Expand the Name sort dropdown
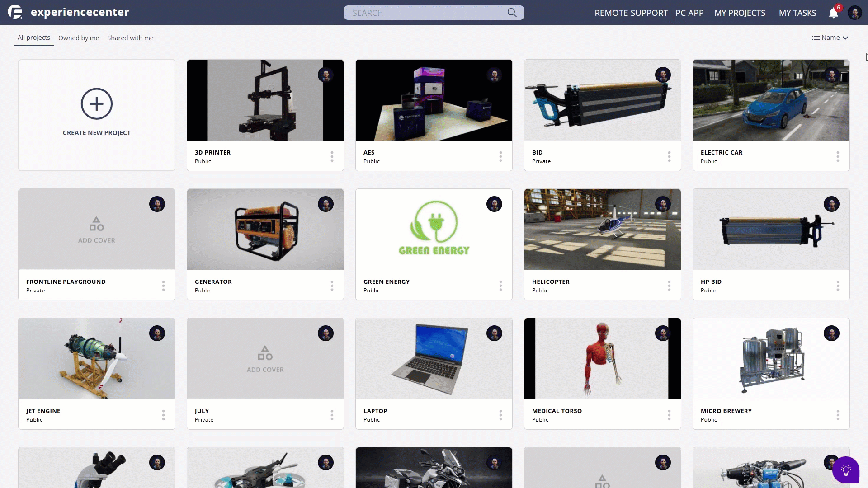 point(830,38)
